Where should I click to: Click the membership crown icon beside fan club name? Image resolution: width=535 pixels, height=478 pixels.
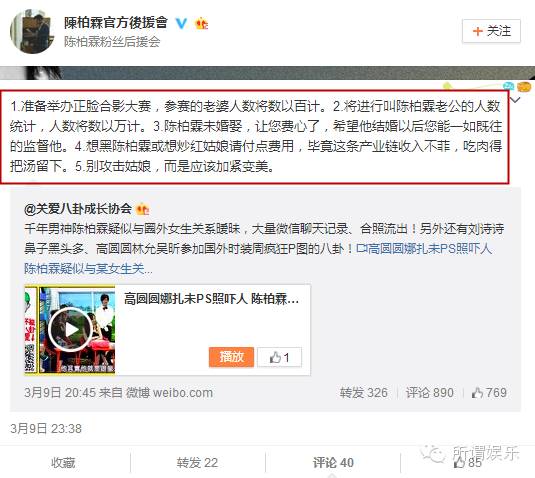pos(201,24)
